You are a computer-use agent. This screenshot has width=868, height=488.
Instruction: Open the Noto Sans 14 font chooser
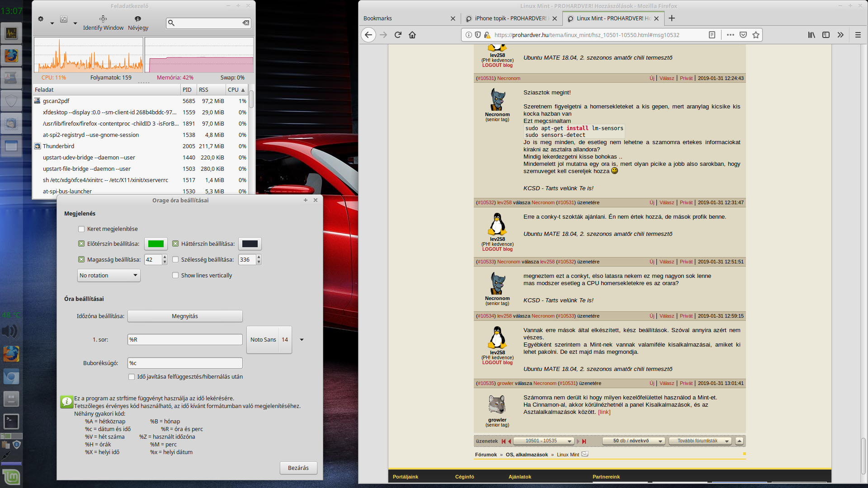tap(269, 339)
